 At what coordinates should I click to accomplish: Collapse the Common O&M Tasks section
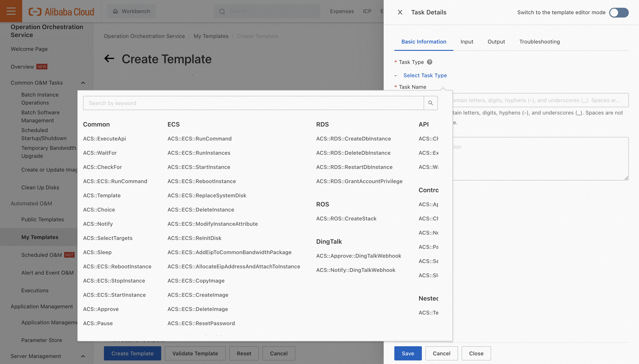[x=83, y=83]
